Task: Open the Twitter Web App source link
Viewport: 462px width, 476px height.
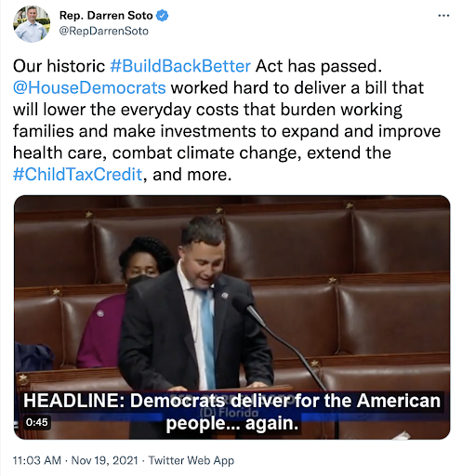Action: pyautogui.click(x=191, y=460)
